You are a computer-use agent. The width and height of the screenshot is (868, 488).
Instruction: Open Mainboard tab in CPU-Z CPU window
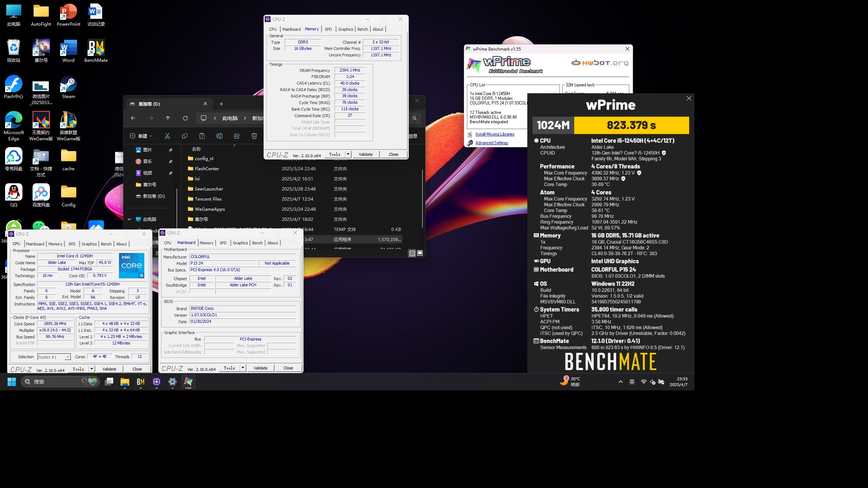(x=35, y=244)
